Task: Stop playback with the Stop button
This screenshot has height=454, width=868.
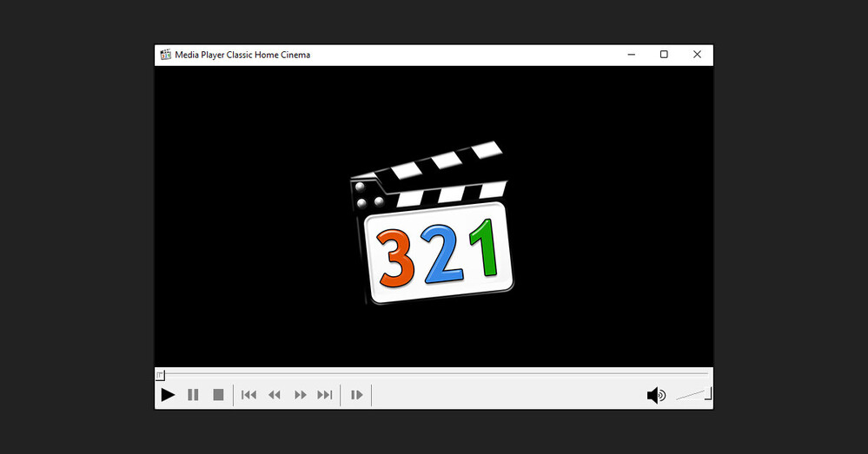Action: pos(219,395)
